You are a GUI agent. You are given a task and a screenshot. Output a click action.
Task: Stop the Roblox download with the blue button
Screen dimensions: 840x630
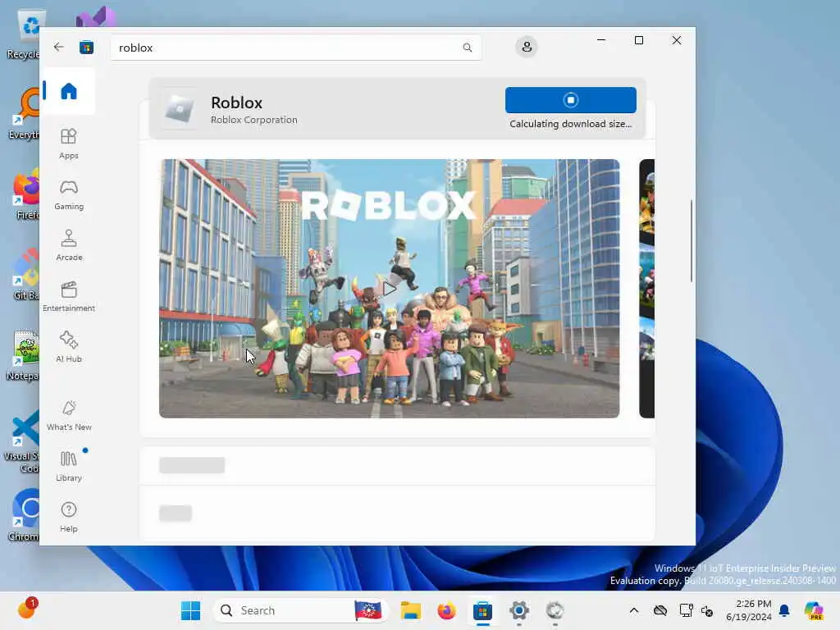tap(571, 100)
